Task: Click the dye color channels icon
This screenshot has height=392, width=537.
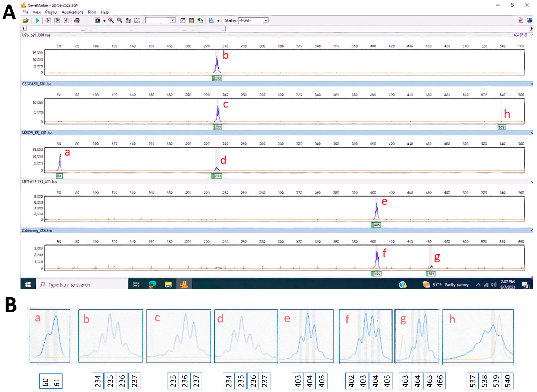Action: click(x=98, y=20)
